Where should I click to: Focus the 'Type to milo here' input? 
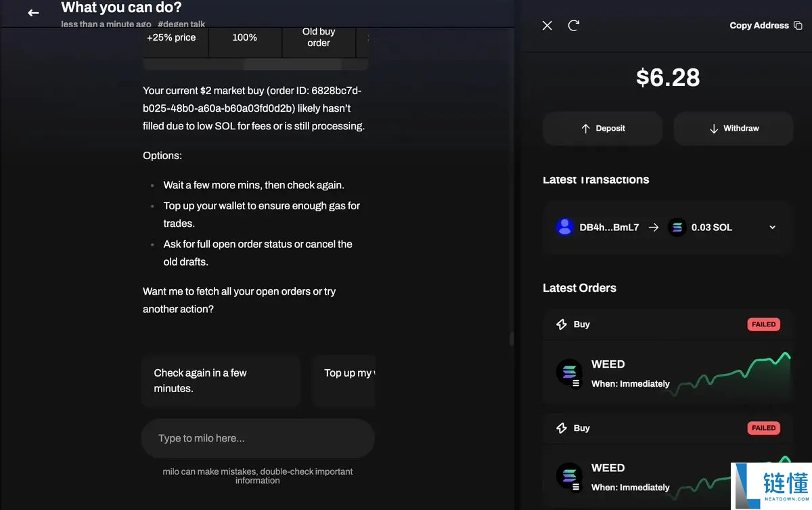[258, 438]
